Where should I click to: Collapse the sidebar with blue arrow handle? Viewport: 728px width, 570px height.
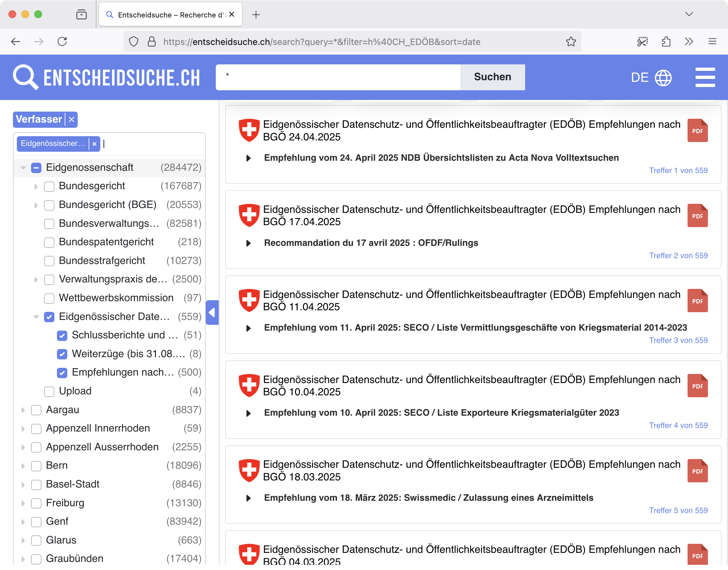coord(212,312)
